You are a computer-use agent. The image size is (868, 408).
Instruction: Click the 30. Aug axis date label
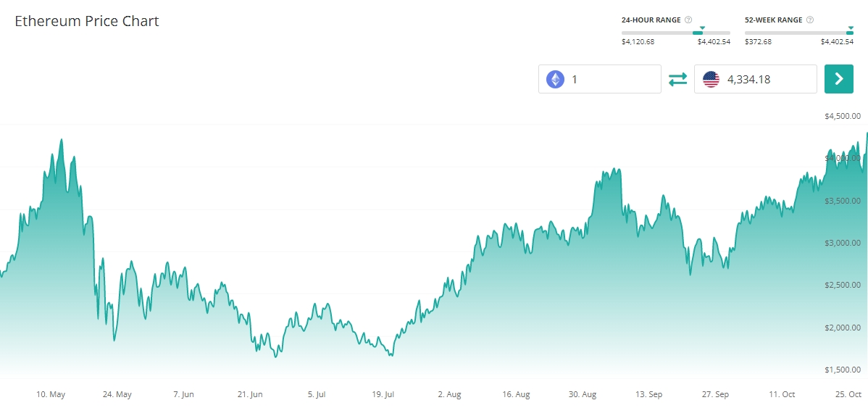click(582, 394)
